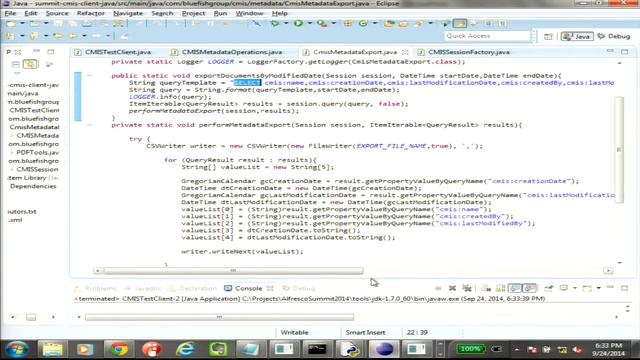
Task: Switch to the Java perspective
Action: point(577,36)
